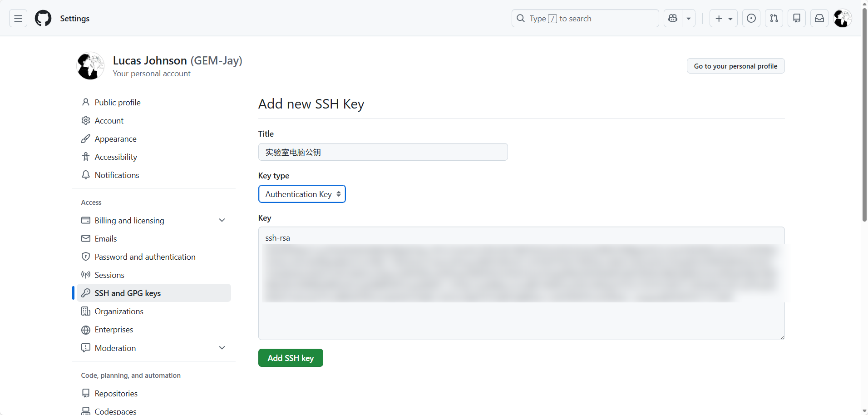Click the Title input field
The height and width of the screenshot is (415, 868).
[x=383, y=152]
